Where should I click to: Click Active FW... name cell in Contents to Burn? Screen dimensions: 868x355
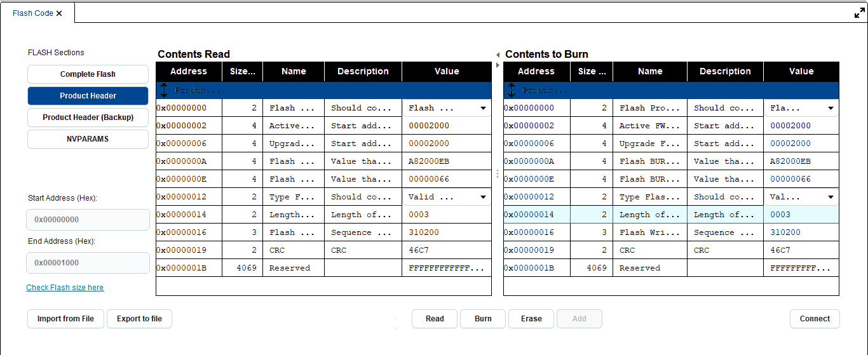650,126
